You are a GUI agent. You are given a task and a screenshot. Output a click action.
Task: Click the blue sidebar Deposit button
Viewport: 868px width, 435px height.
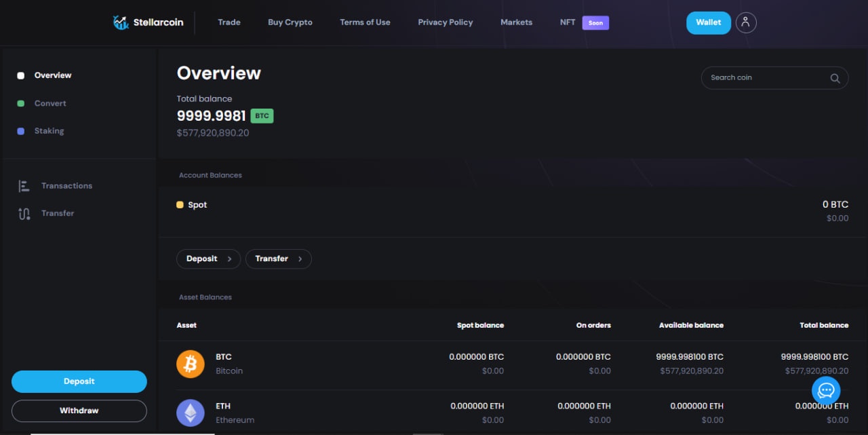79,381
